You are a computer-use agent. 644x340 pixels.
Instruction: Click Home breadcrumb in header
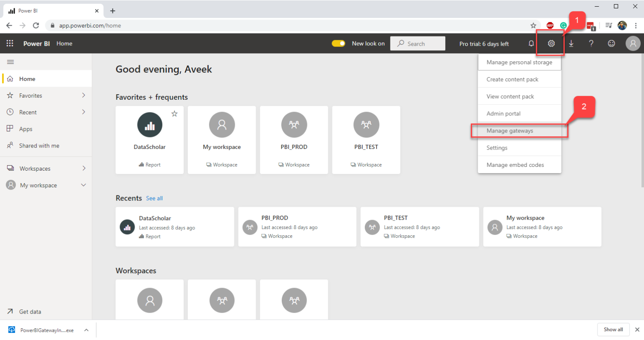coord(64,44)
